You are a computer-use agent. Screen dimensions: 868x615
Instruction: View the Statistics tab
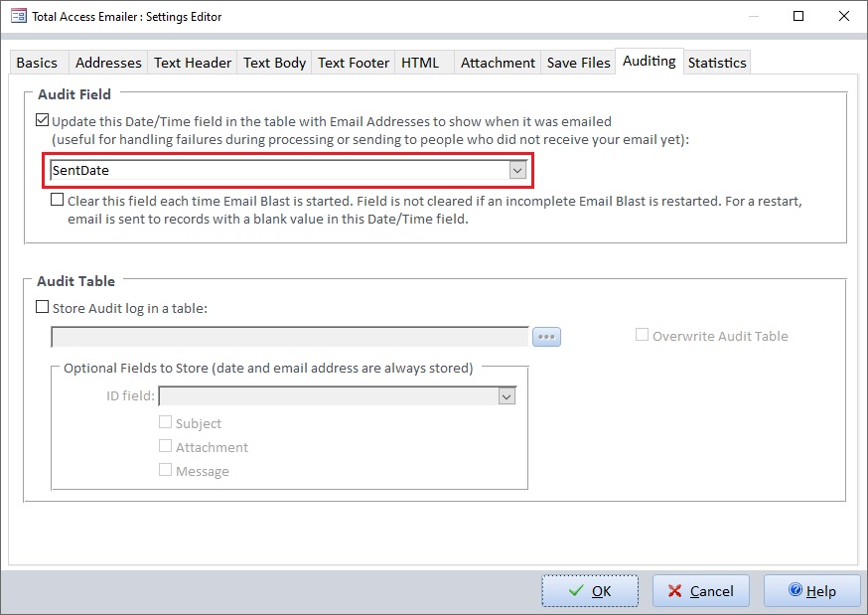click(x=717, y=63)
